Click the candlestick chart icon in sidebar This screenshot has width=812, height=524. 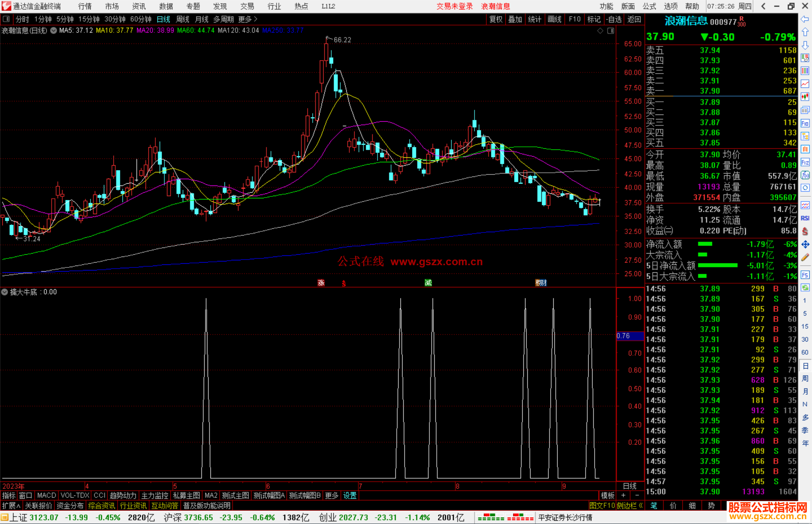pos(805,97)
